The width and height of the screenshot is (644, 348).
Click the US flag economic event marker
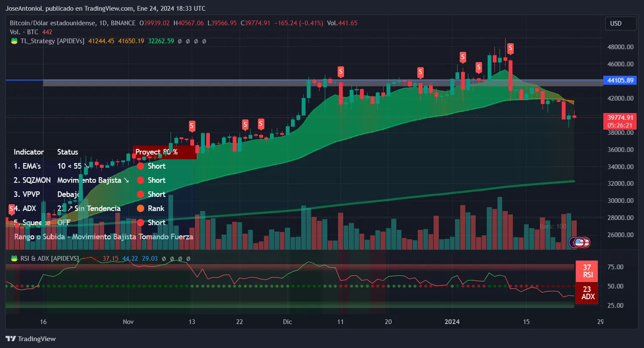pyautogui.click(x=579, y=242)
